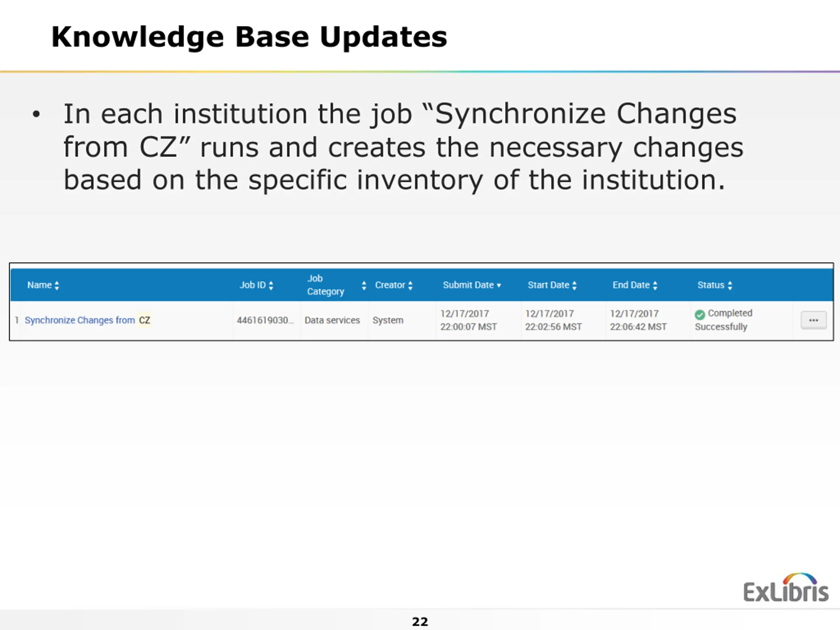Click the End Date value 22:06:42 MST
This screenshot has height=630, width=840.
(638, 326)
